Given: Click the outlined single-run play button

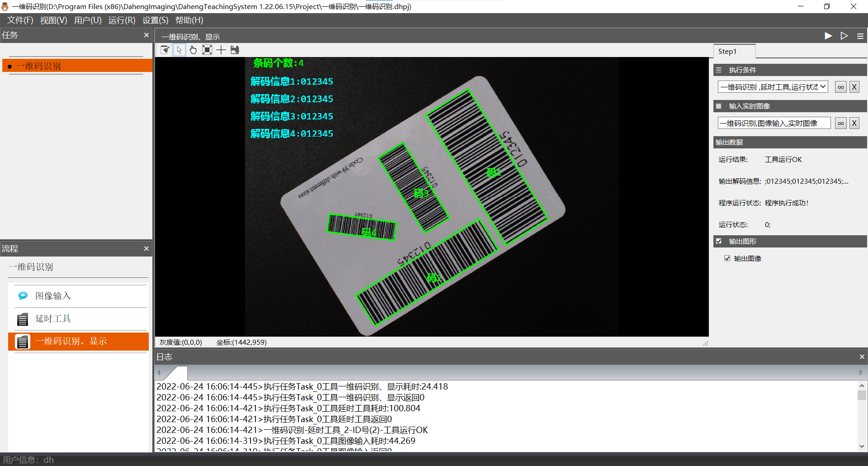Looking at the screenshot, I should click(844, 36).
